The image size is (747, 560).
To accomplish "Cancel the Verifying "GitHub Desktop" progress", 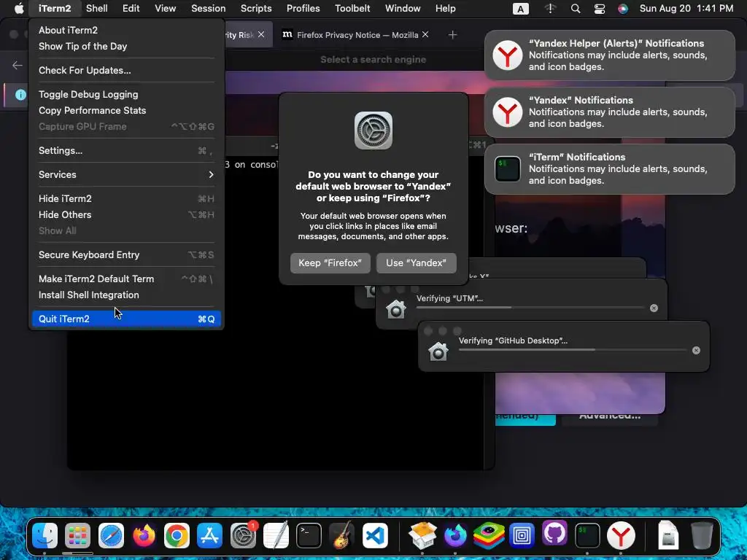I will coord(696,351).
